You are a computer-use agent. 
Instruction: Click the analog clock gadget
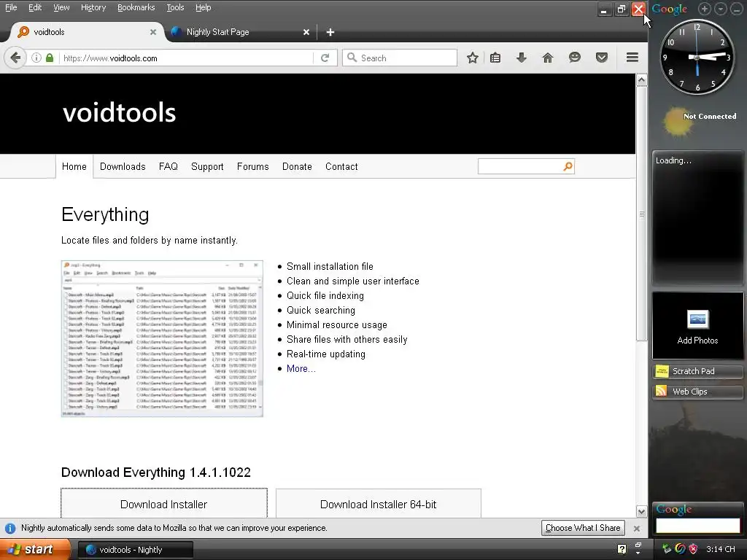[697, 57]
